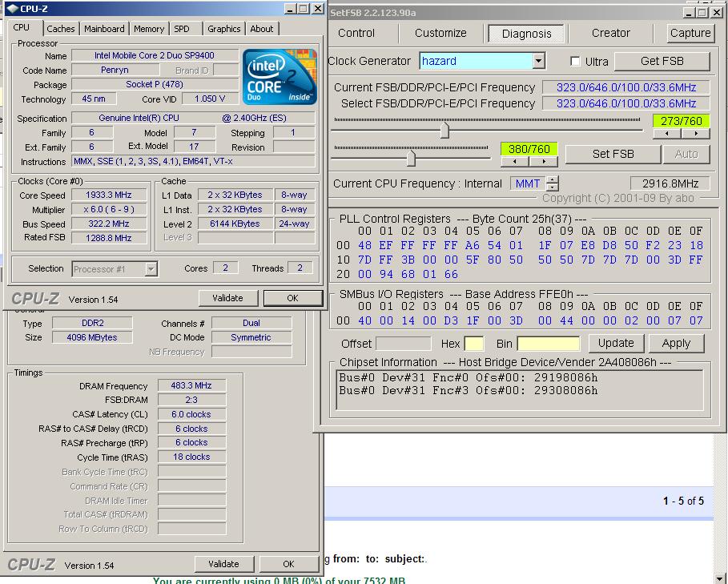Viewport: 728px width, 584px height.
Task: Click the Capture button in SetFSB
Action: point(690,33)
